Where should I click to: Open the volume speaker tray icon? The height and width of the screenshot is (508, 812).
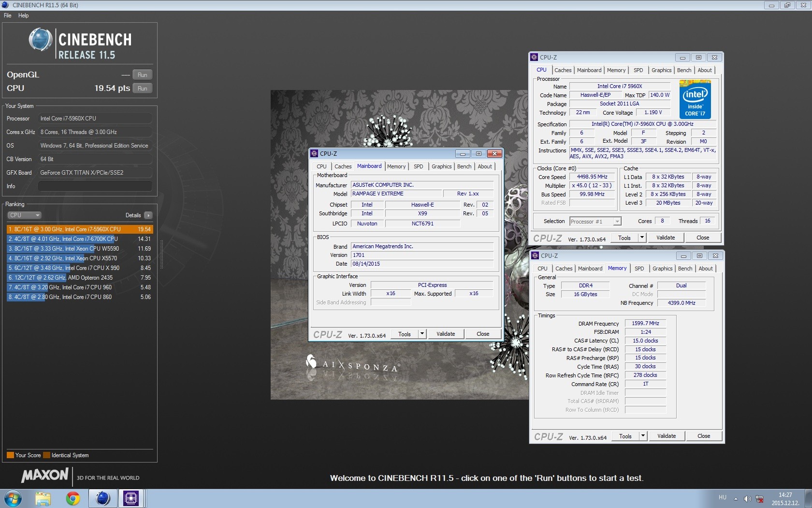(747, 498)
